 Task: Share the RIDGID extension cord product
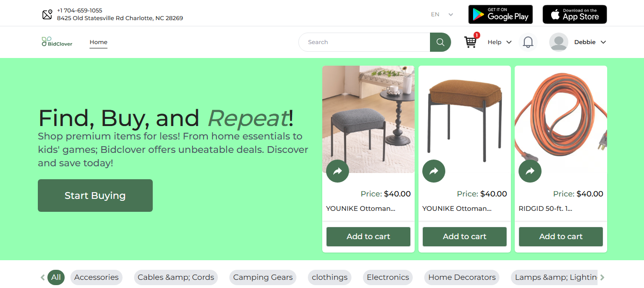click(530, 171)
